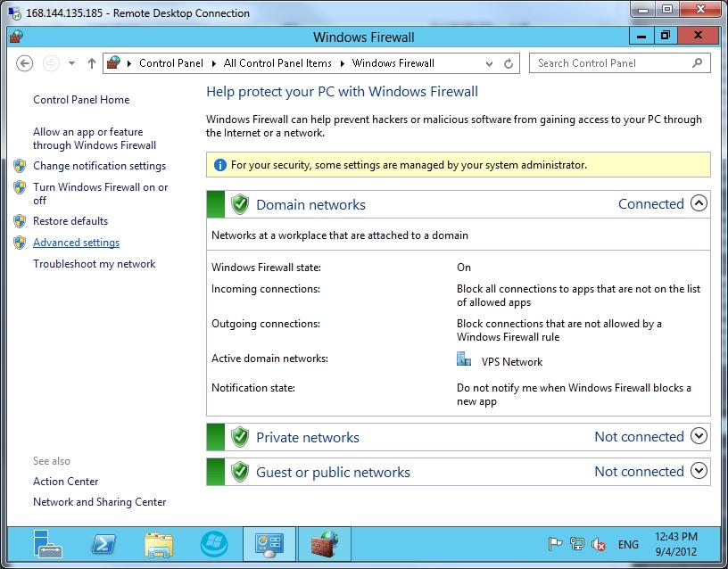This screenshot has height=569, width=728.
Task: Open Server Manager from taskbar
Action: (48, 544)
